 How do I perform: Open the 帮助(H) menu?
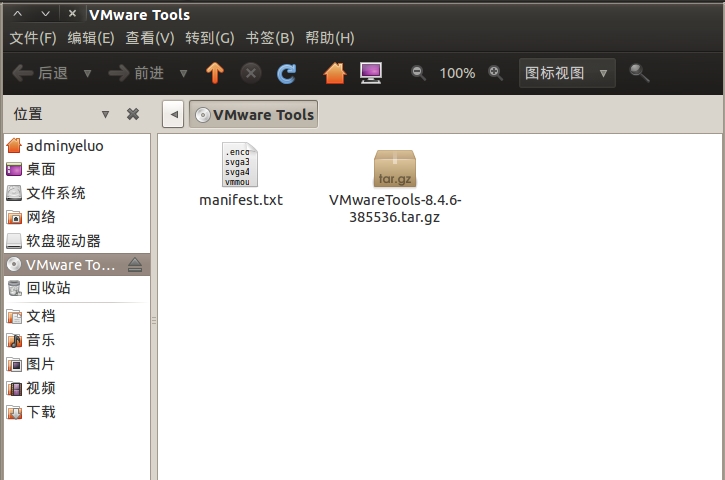[330, 38]
